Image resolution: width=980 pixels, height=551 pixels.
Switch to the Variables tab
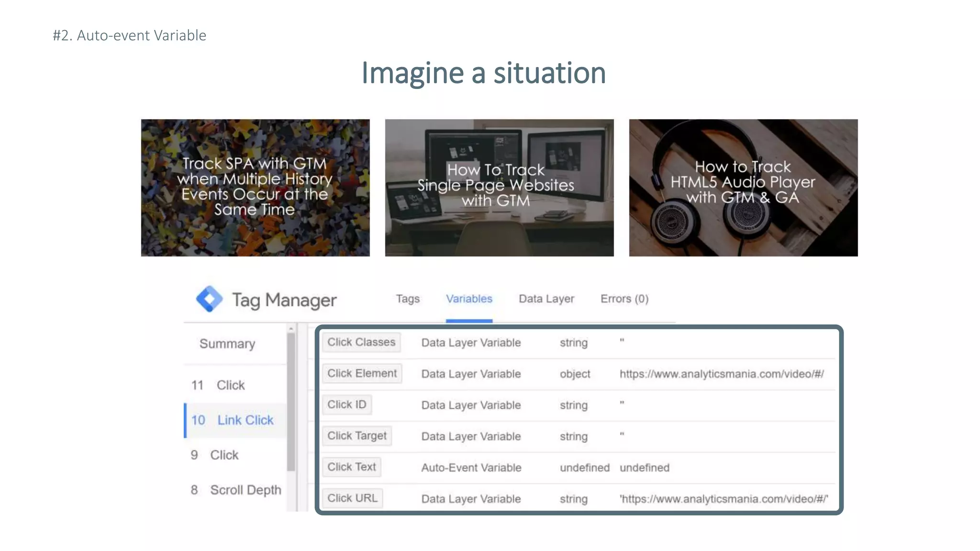pyautogui.click(x=469, y=299)
